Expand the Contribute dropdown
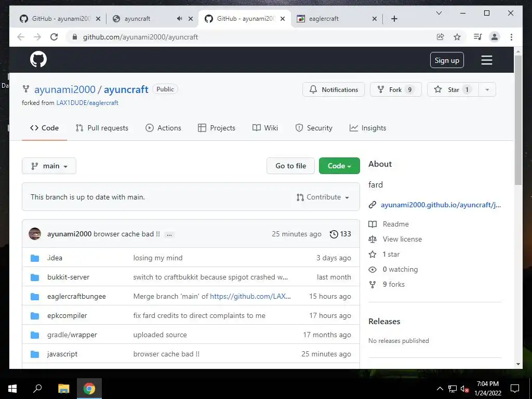 coord(323,197)
